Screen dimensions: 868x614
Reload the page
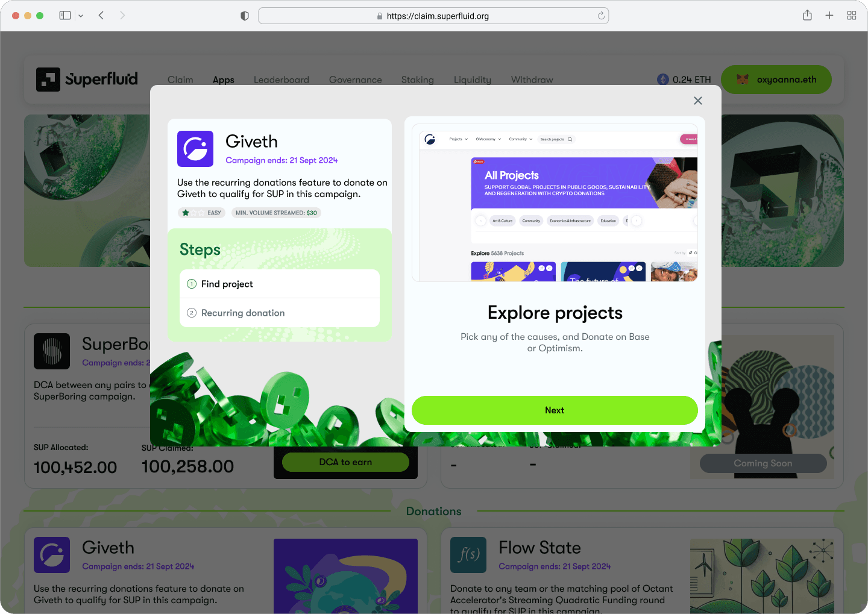(x=601, y=16)
